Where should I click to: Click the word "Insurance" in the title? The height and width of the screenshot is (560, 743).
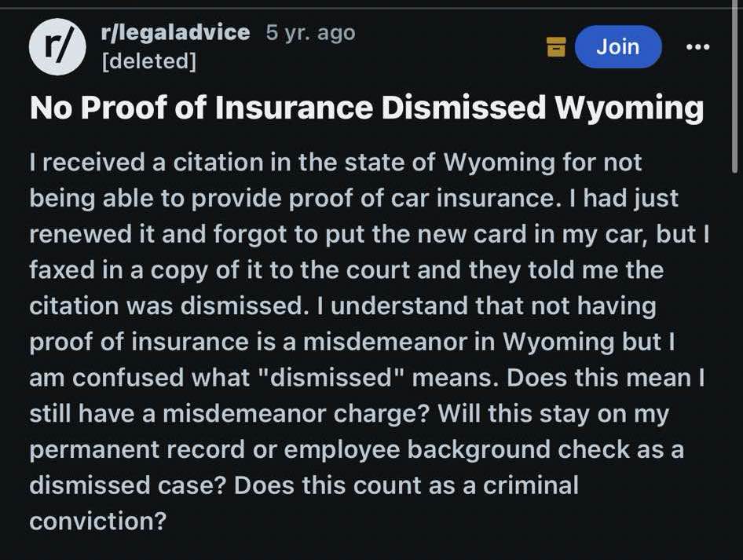(294, 107)
